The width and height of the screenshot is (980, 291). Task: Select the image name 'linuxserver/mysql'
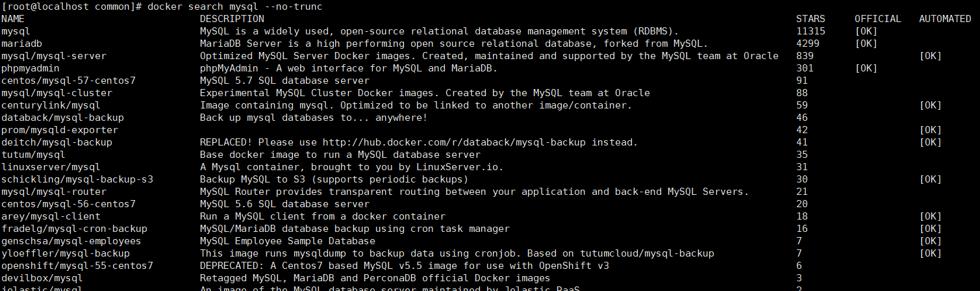51,167
